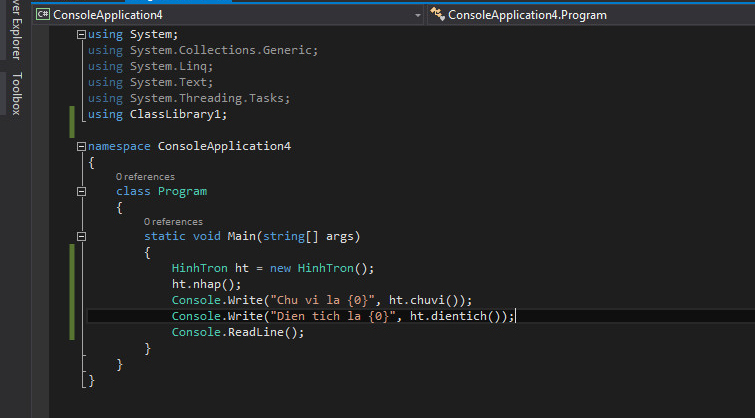Click the C# project icon in navigation bar

(42, 15)
